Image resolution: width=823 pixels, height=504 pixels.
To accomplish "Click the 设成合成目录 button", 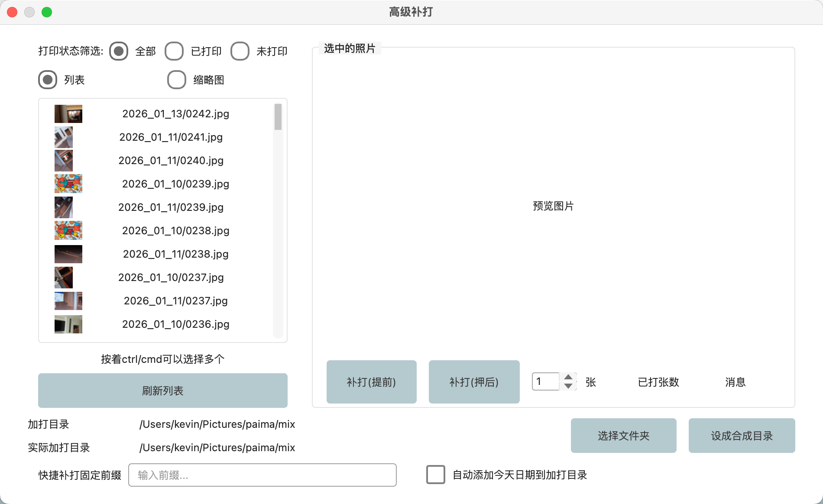I will pos(742,436).
